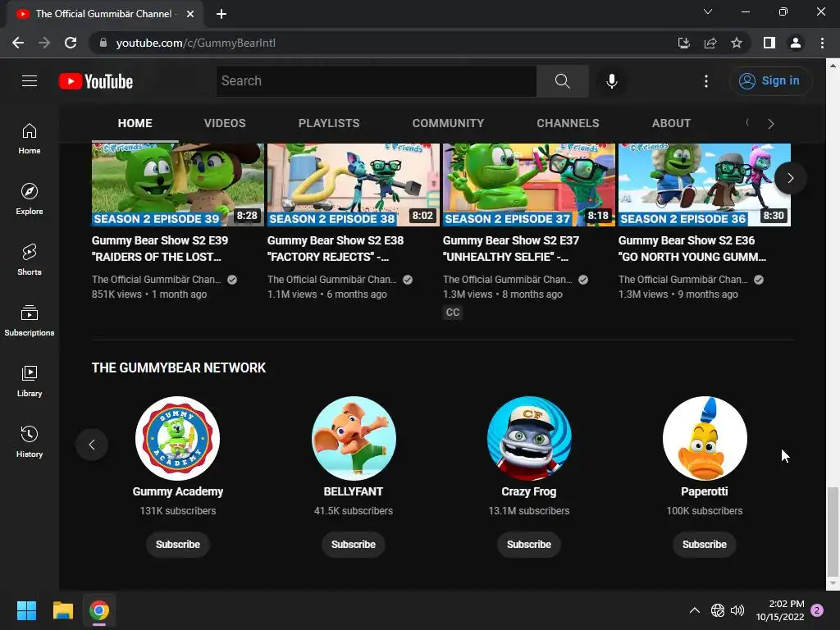
Task: Click the install app icon in address bar
Action: pos(684,43)
